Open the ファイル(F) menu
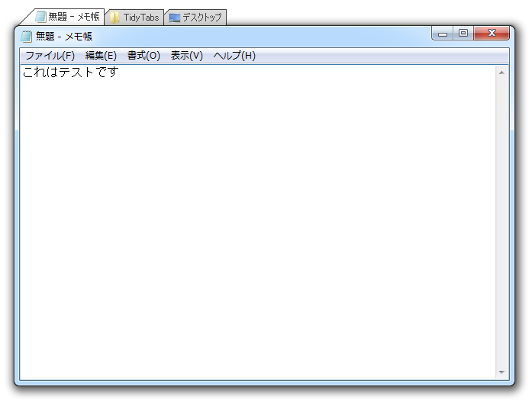Screen dimensions: 532x403 coord(50,55)
